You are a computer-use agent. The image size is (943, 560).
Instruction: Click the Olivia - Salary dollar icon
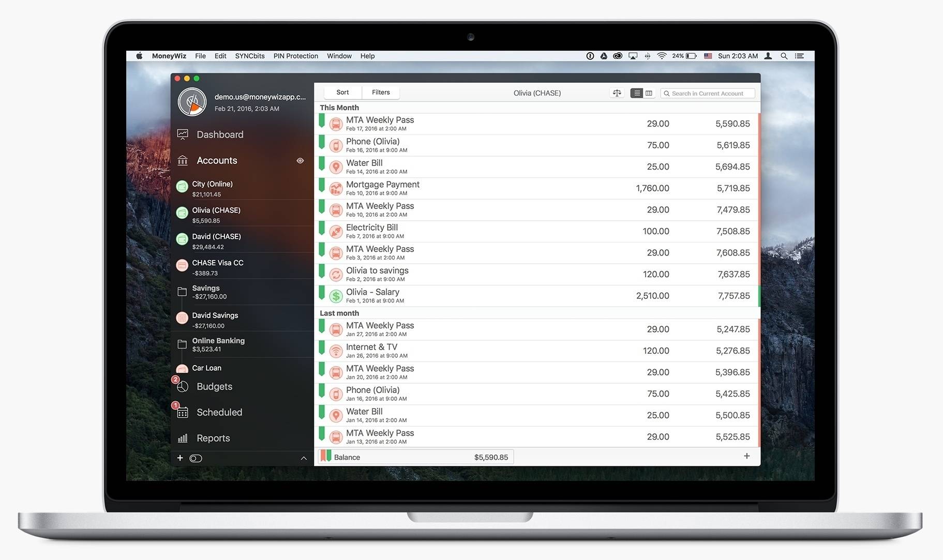[336, 296]
